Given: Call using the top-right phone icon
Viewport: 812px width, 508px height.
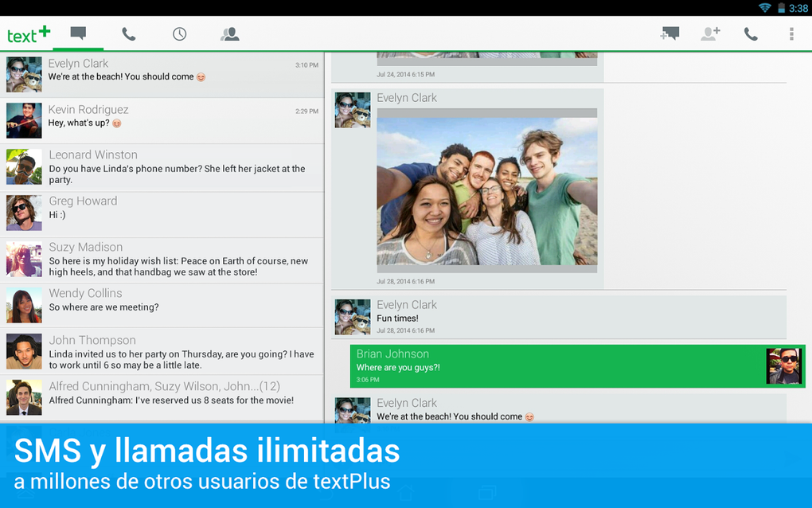Looking at the screenshot, I should coord(751,34).
